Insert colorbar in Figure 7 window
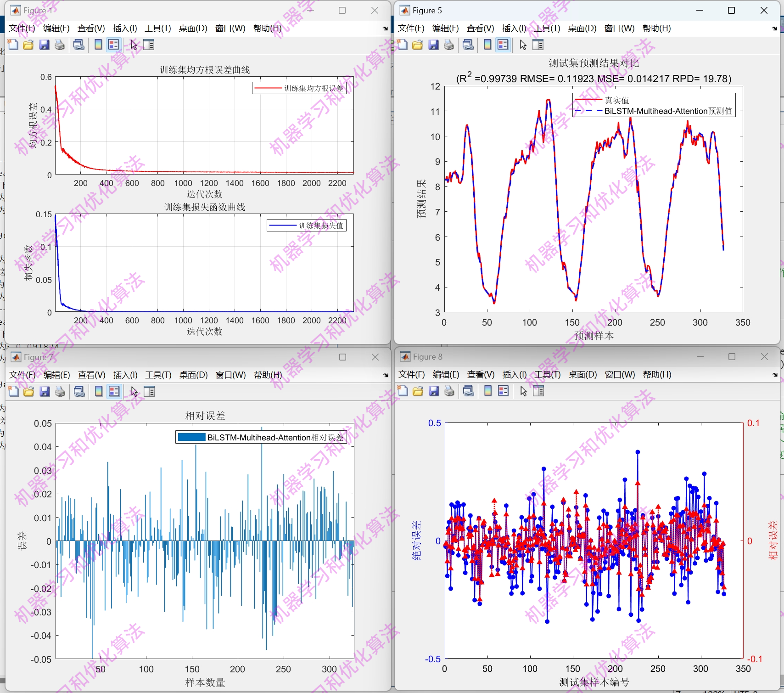 (99, 391)
